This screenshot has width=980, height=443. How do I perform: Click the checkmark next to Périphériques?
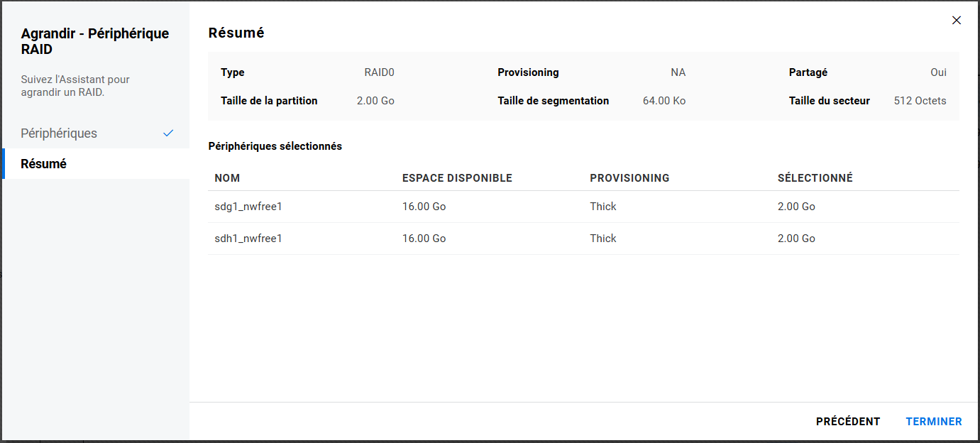(168, 133)
